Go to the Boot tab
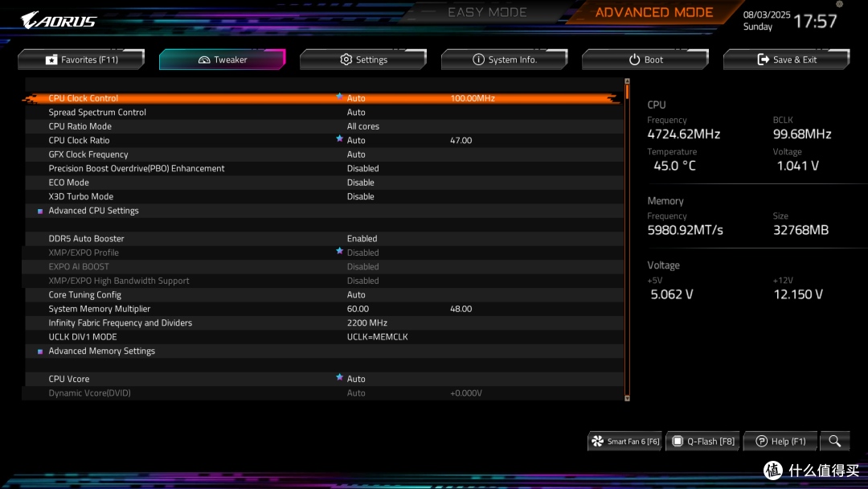This screenshot has width=868, height=489. point(645,60)
